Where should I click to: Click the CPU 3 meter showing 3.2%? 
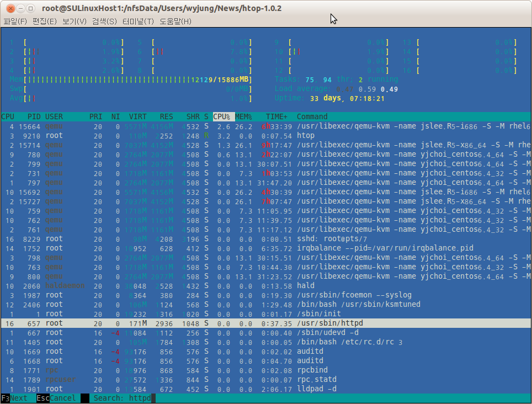tap(67, 61)
